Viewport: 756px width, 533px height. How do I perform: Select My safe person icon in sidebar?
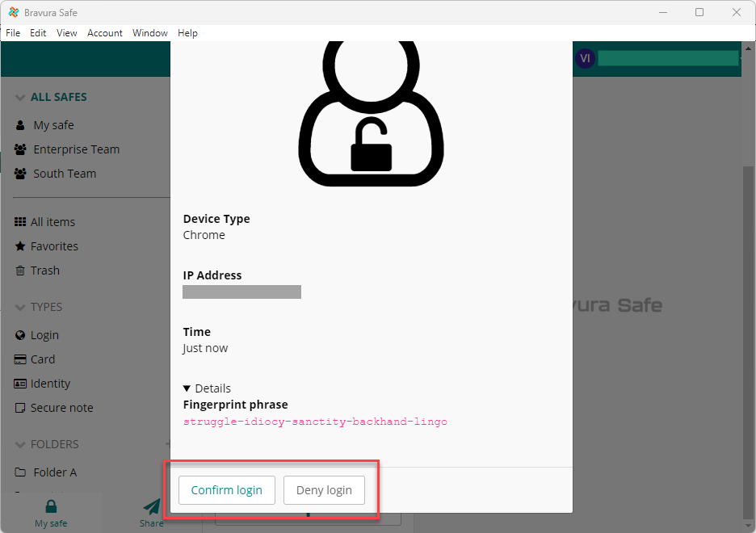[x=21, y=125]
